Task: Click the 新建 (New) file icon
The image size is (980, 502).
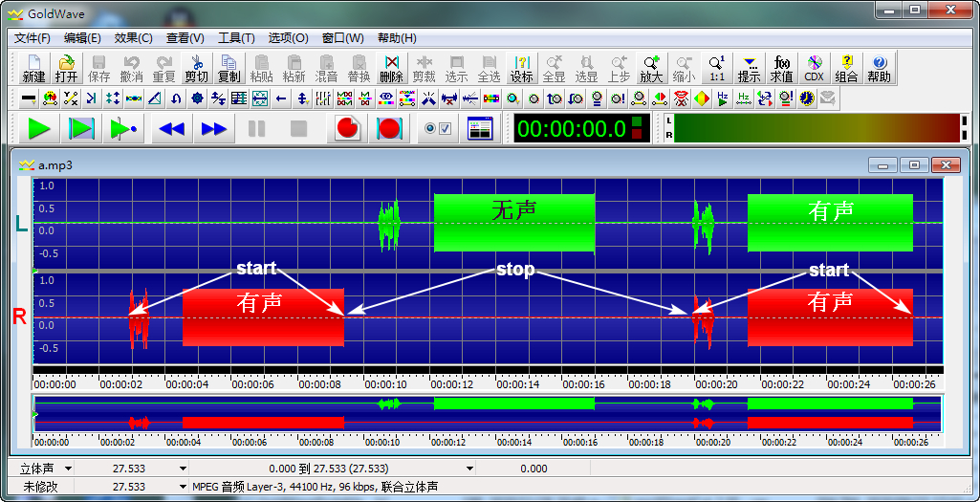Action: [x=33, y=69]
